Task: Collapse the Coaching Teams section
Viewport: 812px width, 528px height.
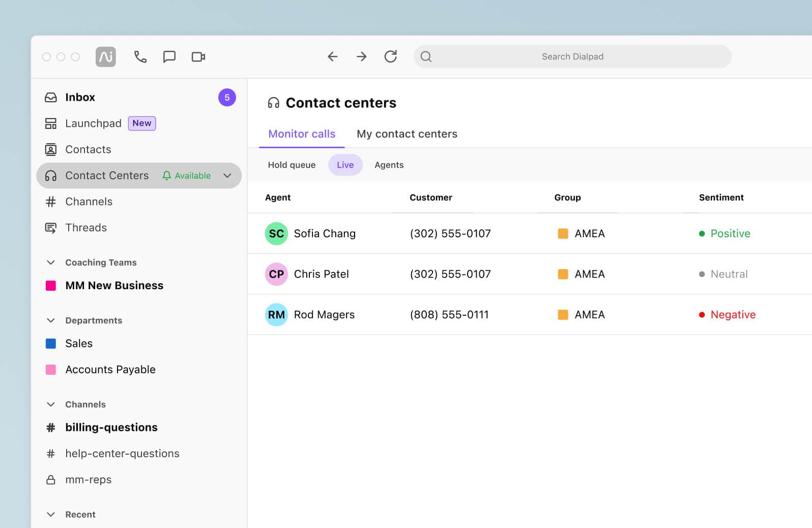Action: coord(51,263)
